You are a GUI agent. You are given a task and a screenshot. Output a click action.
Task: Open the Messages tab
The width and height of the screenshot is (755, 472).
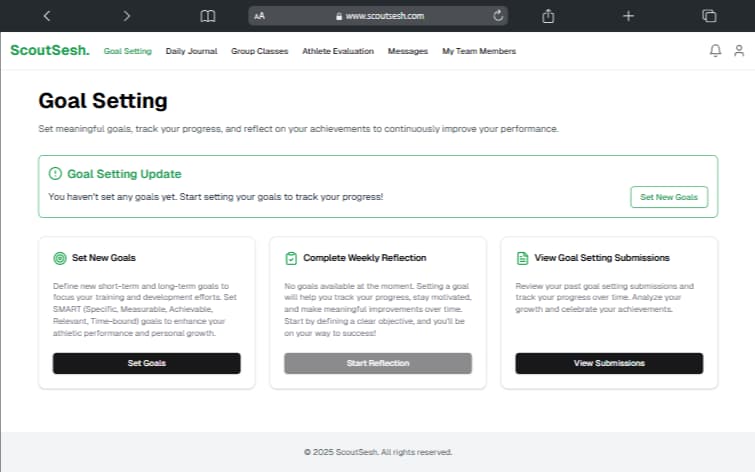(408, 51)
